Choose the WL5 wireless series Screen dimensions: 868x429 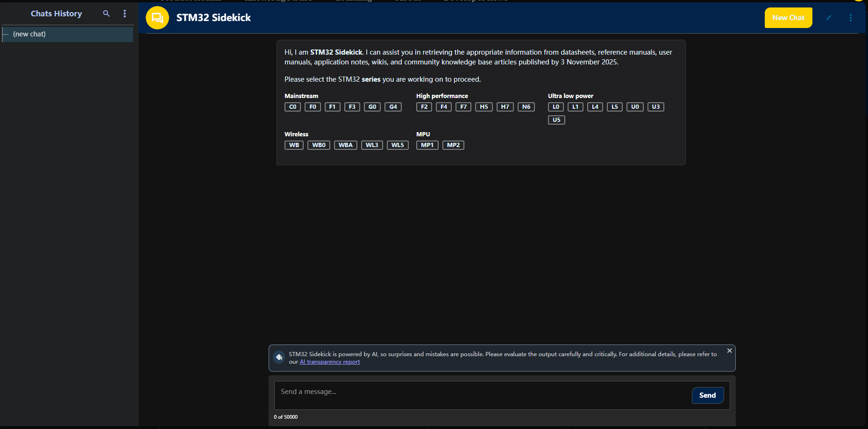(x=398, y=145)
